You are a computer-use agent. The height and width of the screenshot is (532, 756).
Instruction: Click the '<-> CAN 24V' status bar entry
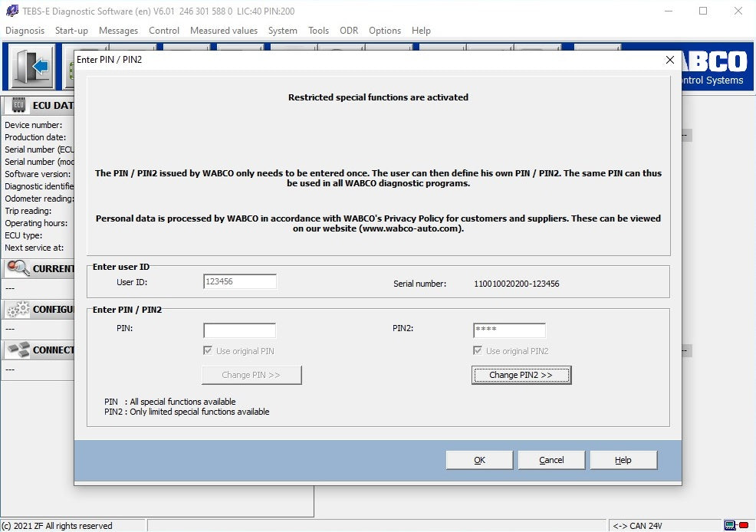(637, 526)
